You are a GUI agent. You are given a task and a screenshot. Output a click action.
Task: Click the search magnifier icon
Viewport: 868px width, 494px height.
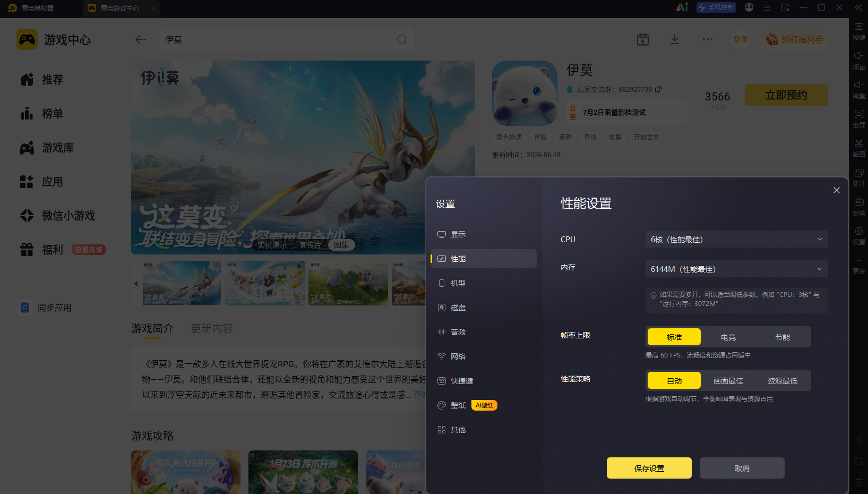[x=402, y=39]
